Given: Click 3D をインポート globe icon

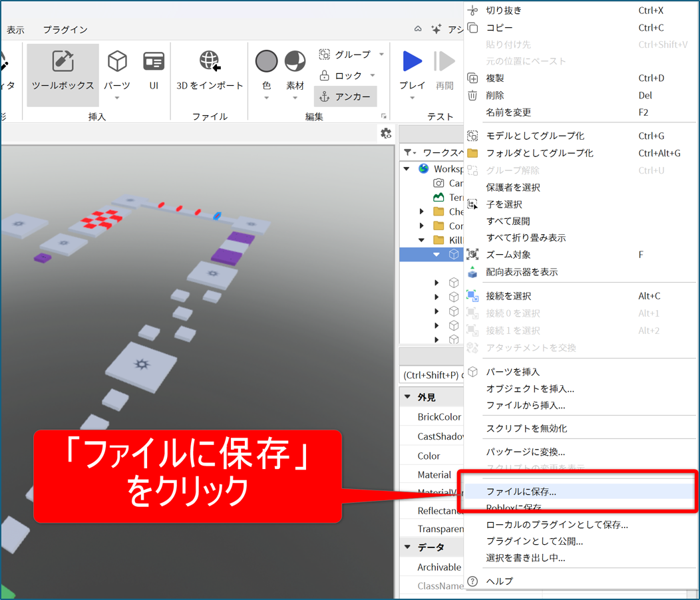Looking at the screenshot, I should [x=210, y=62].
